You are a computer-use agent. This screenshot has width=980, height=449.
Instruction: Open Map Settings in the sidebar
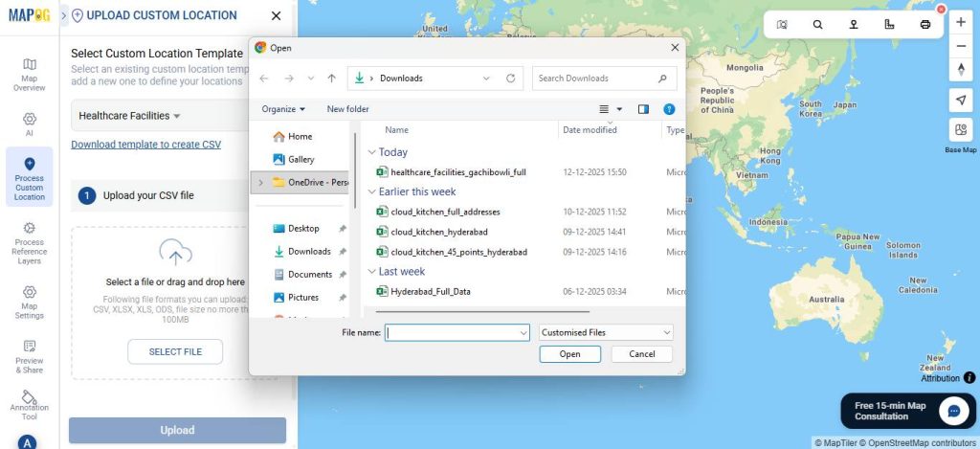pos(29,303)
